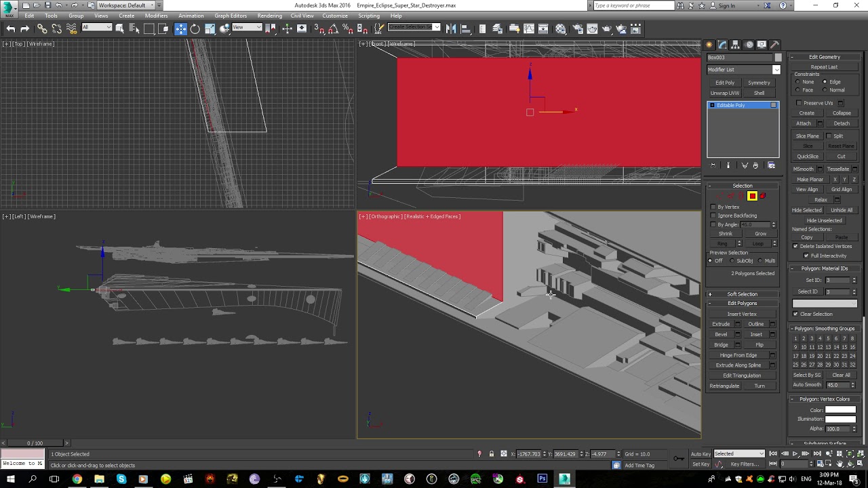Open the Modifiers menu
The width and height of the screenshot is (868, 488).
pos(156,16)
